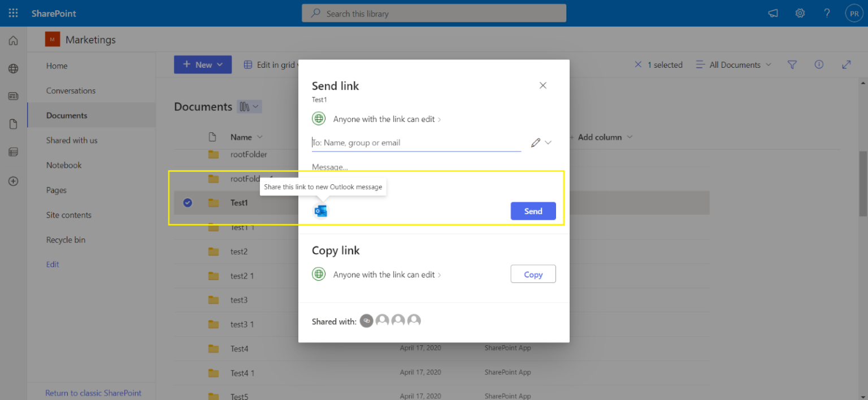Image resolution: width=868 pixels, height=400 pixels.
Task: Open the Recycle bin page
Action: click(x=65, y=240)
